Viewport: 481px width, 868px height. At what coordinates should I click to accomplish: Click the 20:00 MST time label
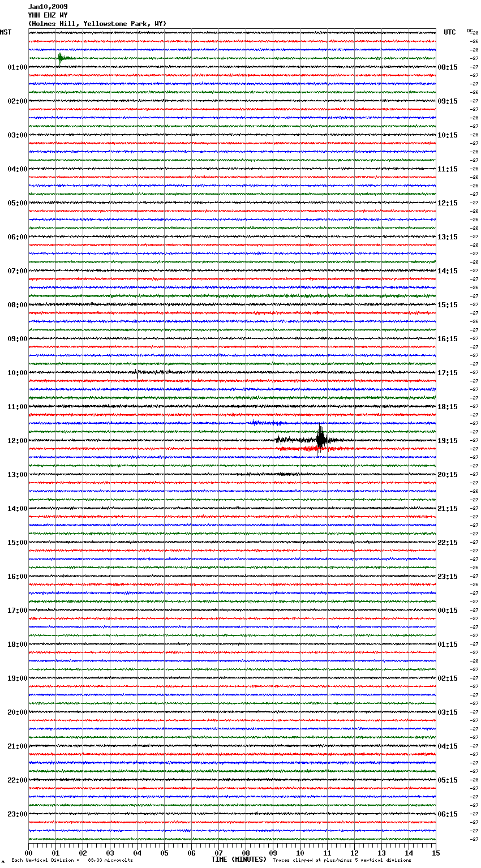pos(18,712)
